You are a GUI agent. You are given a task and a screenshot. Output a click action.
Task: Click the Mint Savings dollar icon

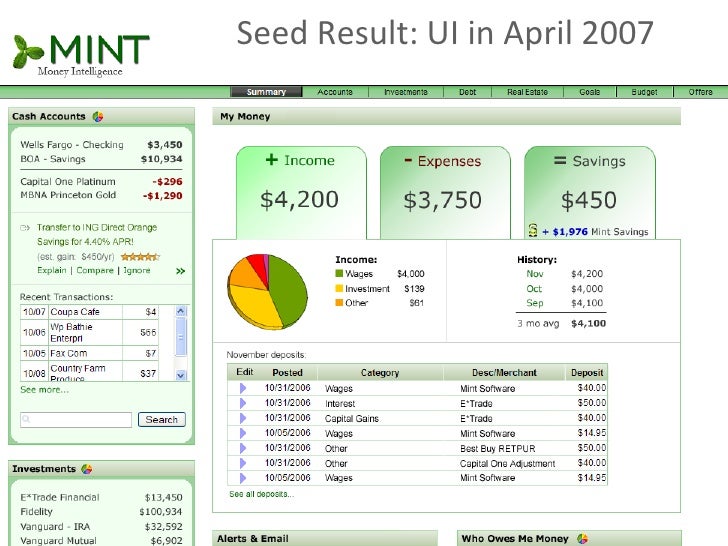coord(533,230)
